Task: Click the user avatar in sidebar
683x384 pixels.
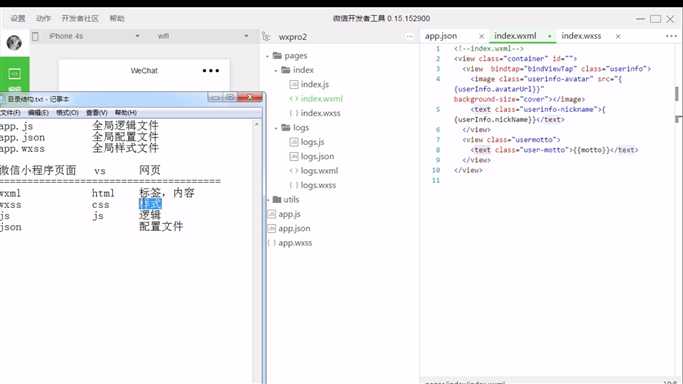Action: click(x=14, y=43)
